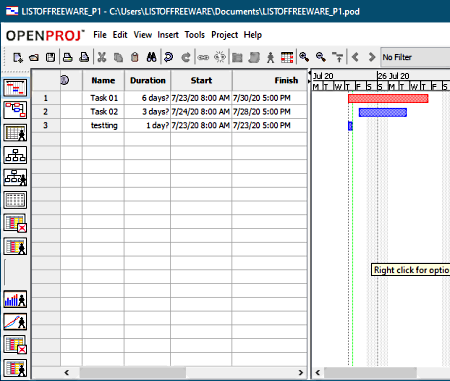Image resolution: width=450 pixels, height=381 pixels.
Task: Open print preview from the toolbar
Action: click(x=84, y=57)
